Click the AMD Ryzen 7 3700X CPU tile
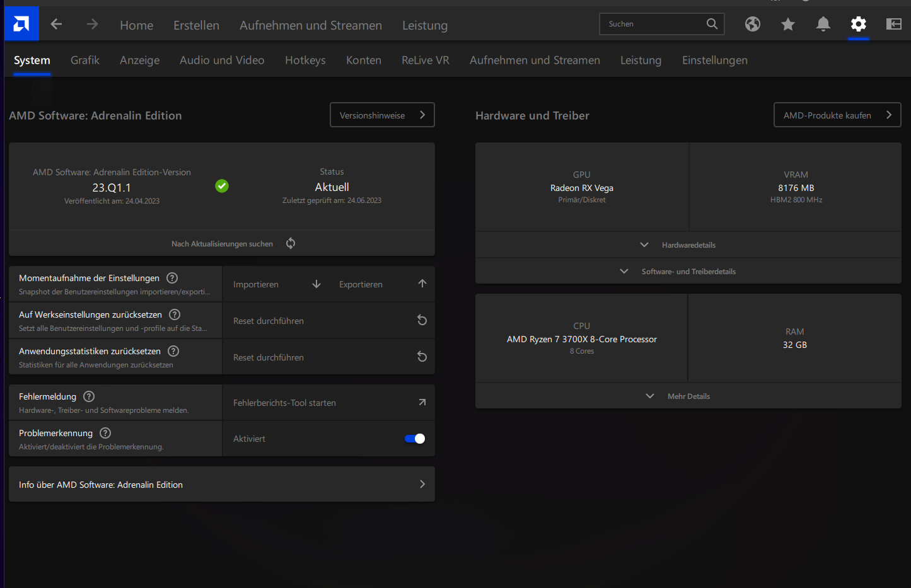The width and height of the screenshot is (911, 588). [581, 338]
